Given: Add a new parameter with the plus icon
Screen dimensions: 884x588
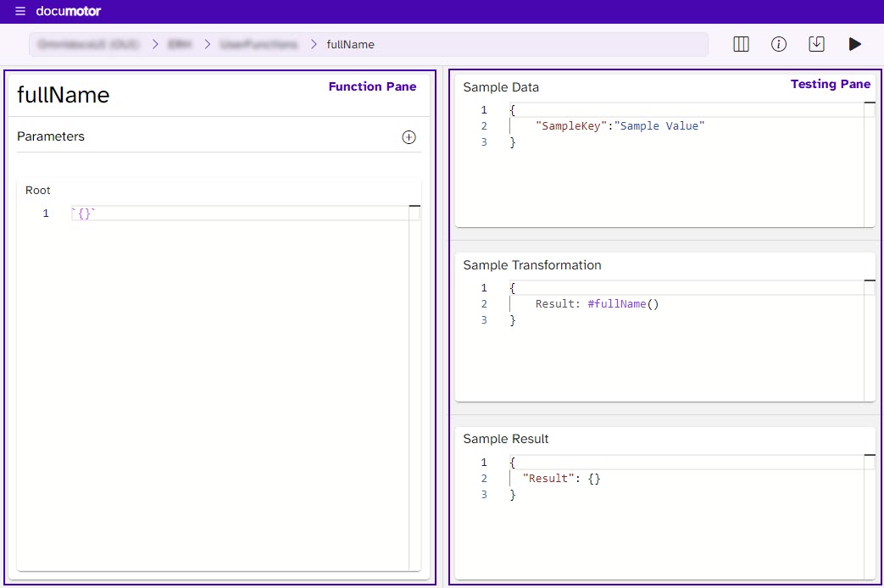Looking at the screenshot, I should click(409, 136).
